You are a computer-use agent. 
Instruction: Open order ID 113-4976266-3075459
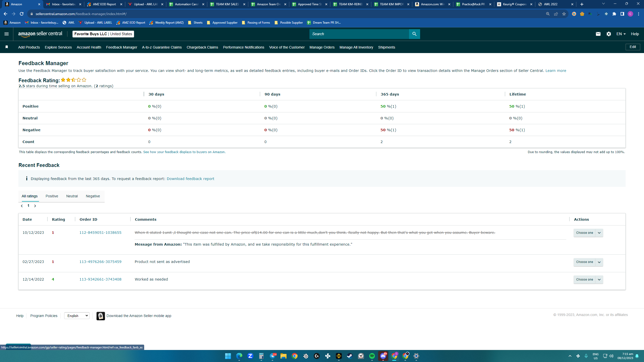click(100, 262)
